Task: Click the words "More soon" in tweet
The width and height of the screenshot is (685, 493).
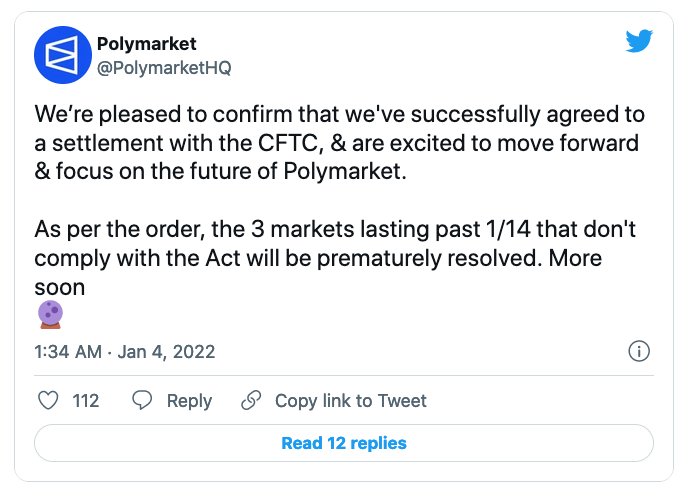Action: [318, 272]
